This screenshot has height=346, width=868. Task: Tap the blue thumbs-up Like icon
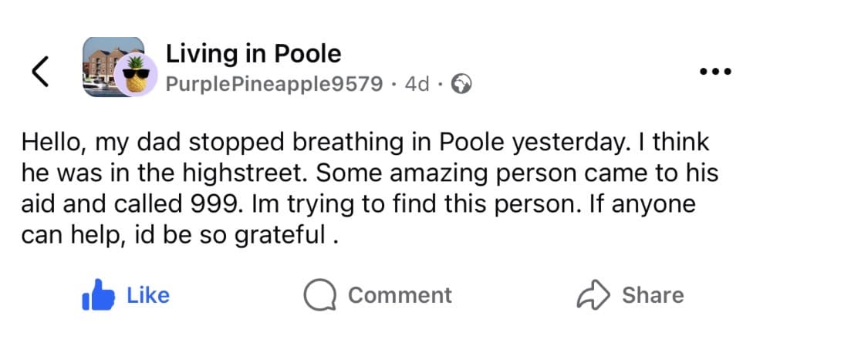point(98,296)
